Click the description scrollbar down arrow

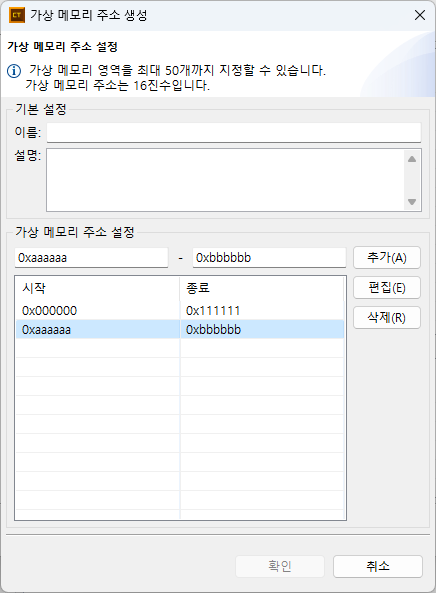point(412,202)
